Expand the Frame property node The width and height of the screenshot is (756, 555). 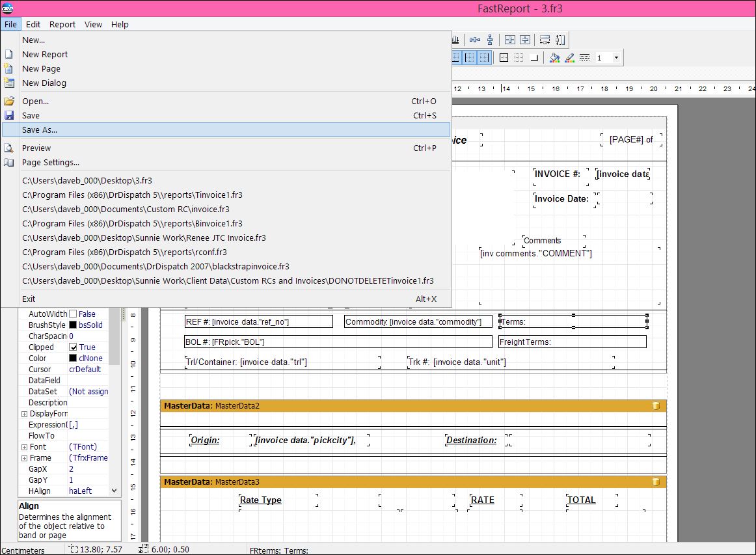pos(24,458)
